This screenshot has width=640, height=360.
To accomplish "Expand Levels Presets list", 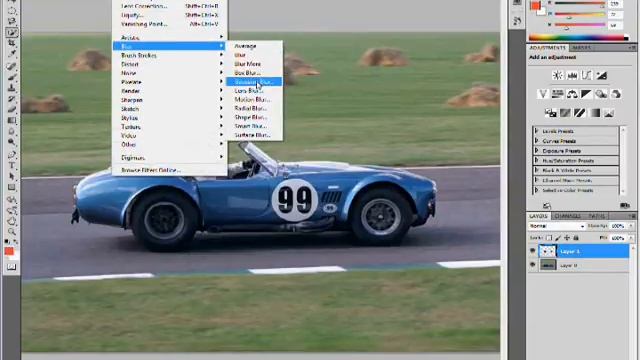I will (536, 131).
